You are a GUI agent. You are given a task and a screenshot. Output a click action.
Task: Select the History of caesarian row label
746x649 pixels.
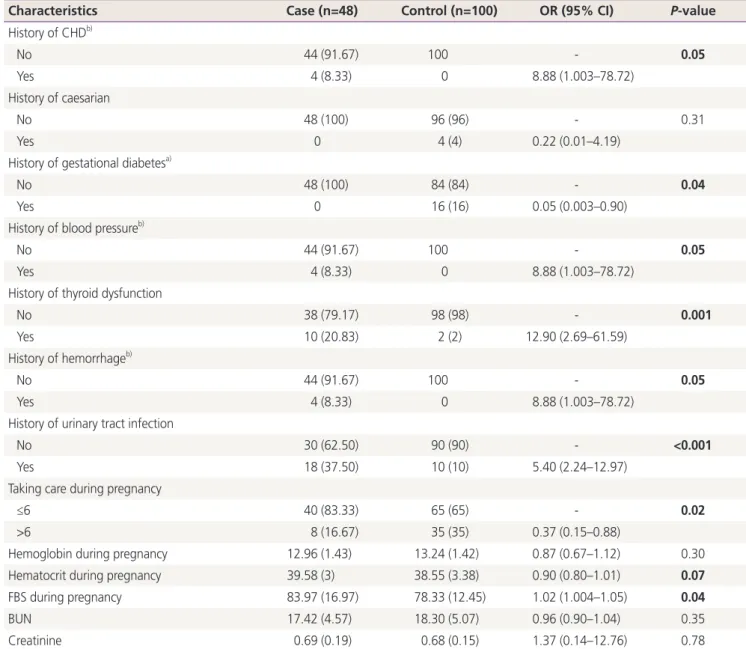click(x=59, y=98)
